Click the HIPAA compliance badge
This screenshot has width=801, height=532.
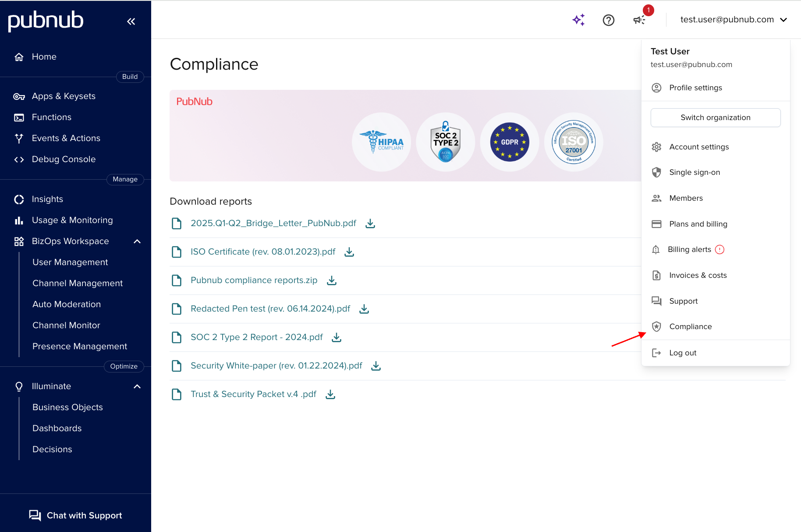coord(381,142)
